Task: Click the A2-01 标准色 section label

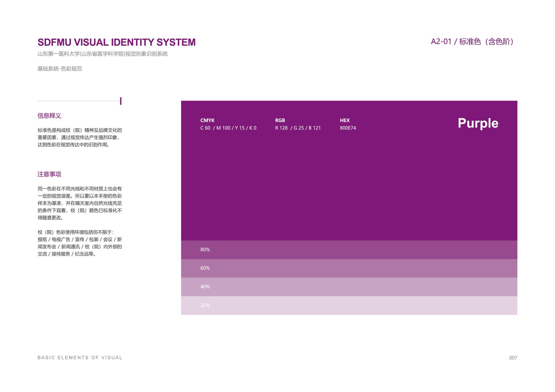Action: coord(472,42)
